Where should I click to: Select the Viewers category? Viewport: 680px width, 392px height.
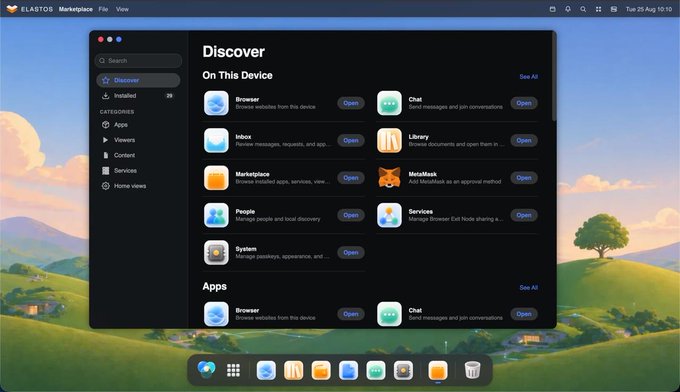(138, 140)
